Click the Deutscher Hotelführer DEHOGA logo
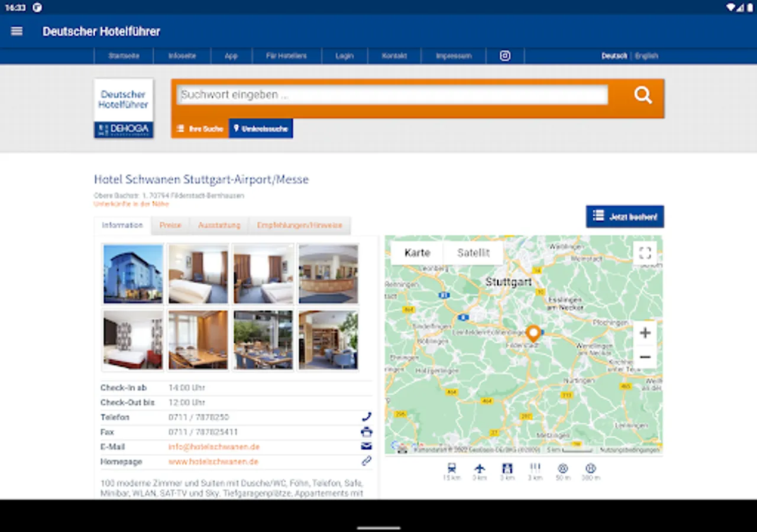This screenshot has height=532, width=757. (x=124, y=108)
